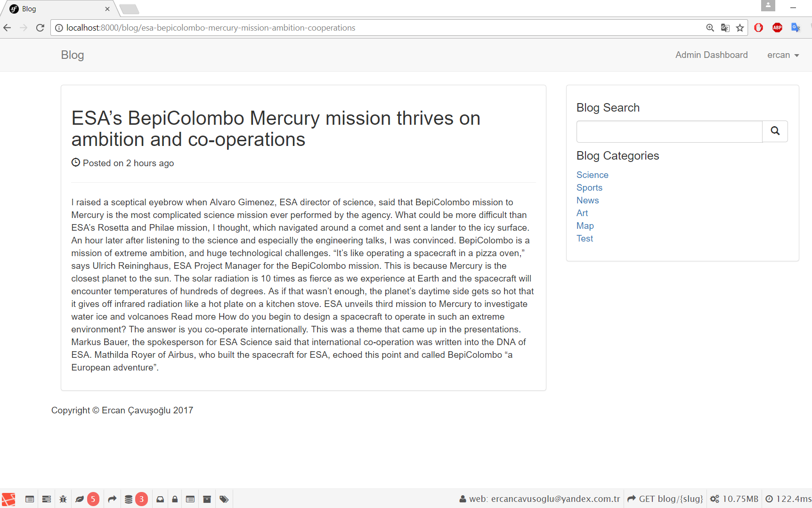Screen dimensions: 812x508
Task: Close the Blog browser tab
Action: coord(107,8)
